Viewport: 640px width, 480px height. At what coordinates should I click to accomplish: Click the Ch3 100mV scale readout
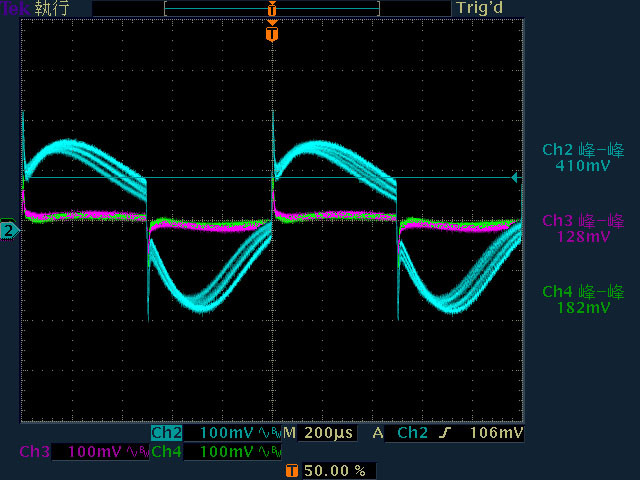[94, 452]
